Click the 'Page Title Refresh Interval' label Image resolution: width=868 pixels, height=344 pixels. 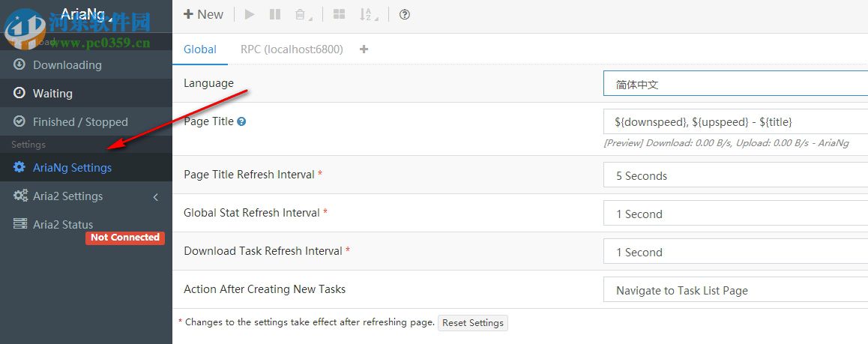point(249,174)
